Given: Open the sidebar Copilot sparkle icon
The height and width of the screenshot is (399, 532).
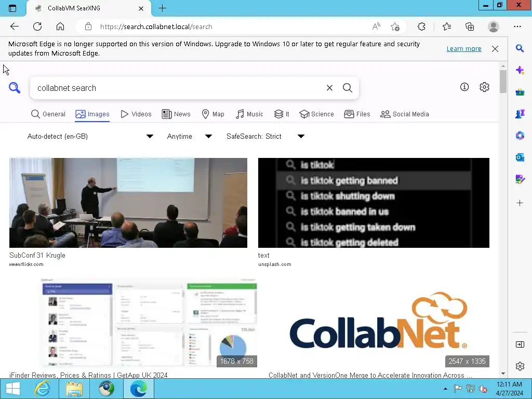Looking at the screenshot, I should coord(520,70).
